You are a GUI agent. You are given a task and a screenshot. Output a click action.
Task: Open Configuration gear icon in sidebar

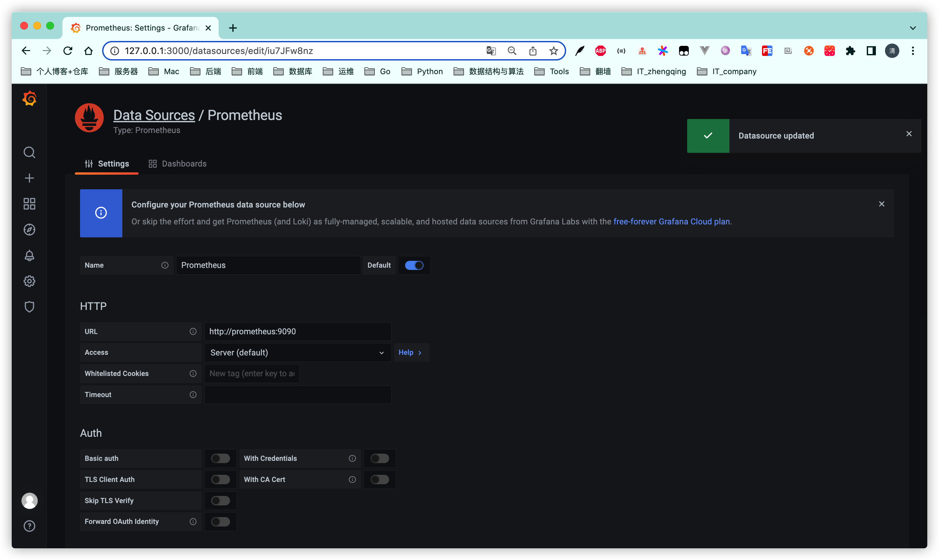coord(29,281)
